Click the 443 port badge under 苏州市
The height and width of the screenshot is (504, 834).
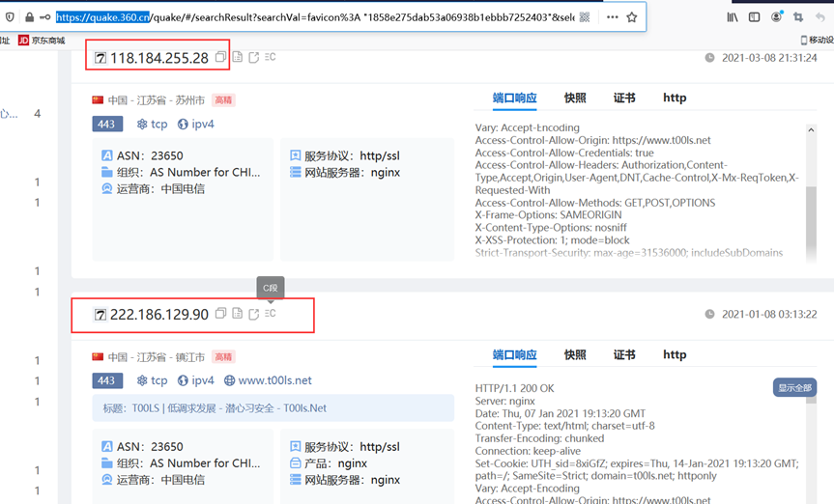coord(107,124)
